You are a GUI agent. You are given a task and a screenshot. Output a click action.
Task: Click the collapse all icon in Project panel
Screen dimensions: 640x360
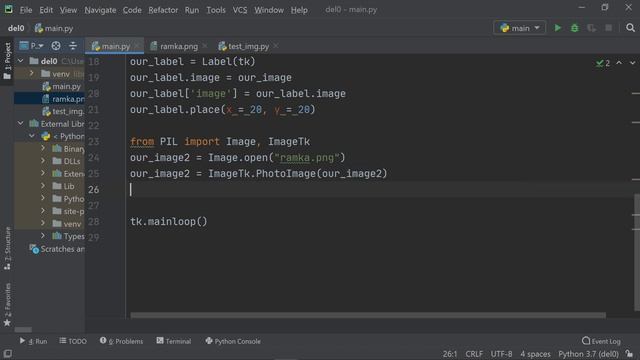pyautogui.click(x=73, y=46)
